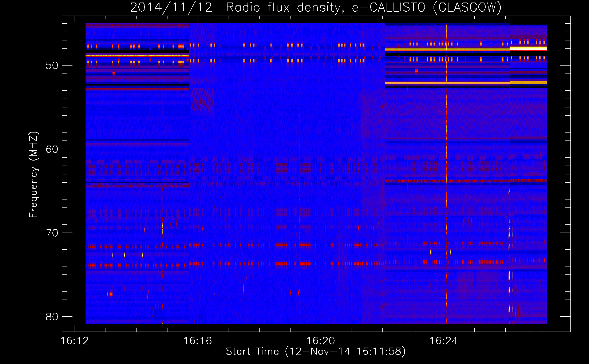589x364 pixels.
Task: Click the 16:12 time tick label
Action: pos(75,341)
